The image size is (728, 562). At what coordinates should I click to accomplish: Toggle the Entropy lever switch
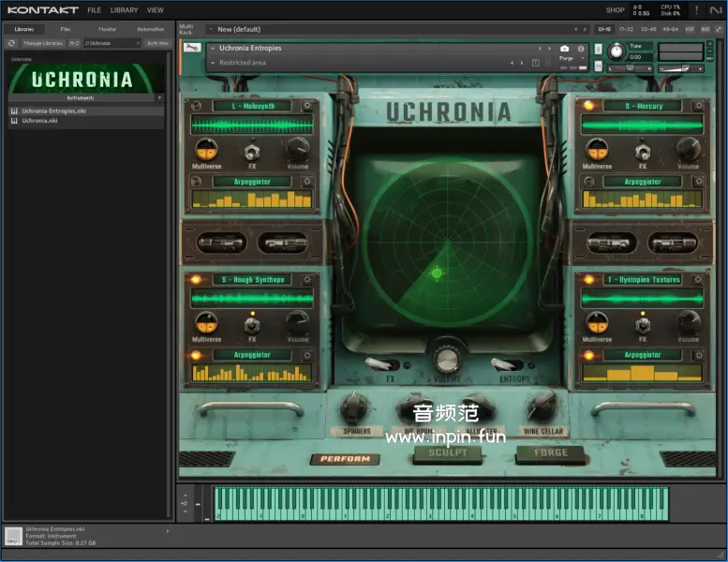pyautogui.click(x=504, y=364)
